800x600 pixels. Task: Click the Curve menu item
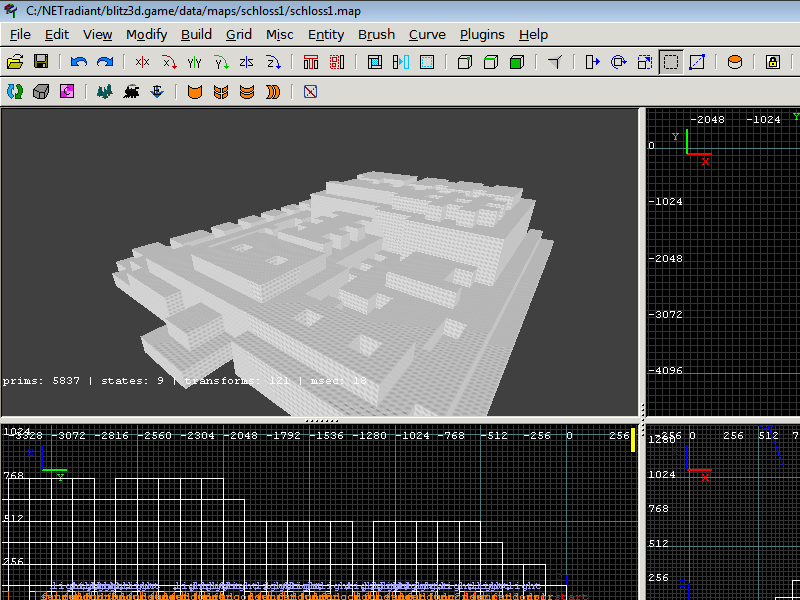(427, 34)
